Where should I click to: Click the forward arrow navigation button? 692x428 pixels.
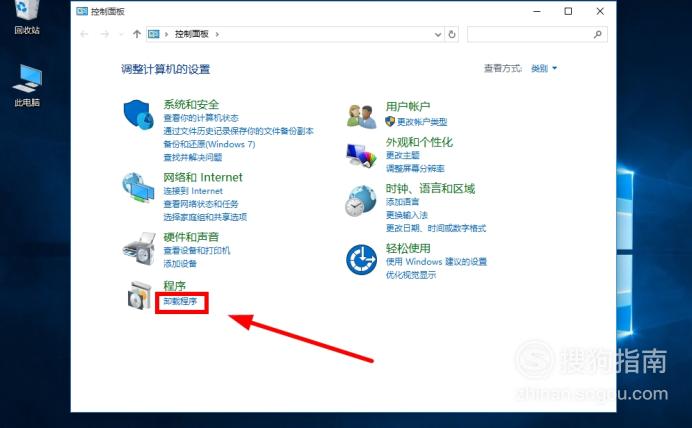[105, 34]
